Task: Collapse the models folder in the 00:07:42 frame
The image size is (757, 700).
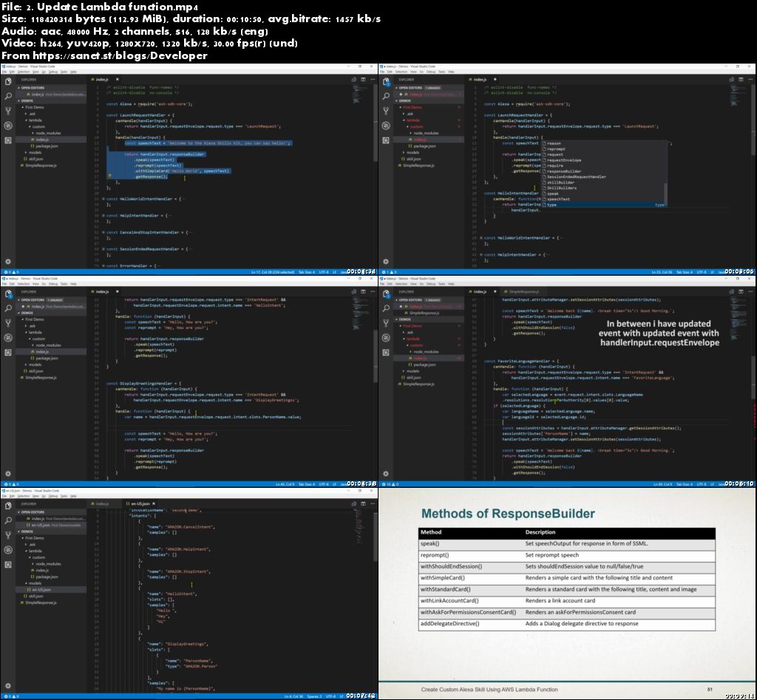Action: tap(34, 582)
